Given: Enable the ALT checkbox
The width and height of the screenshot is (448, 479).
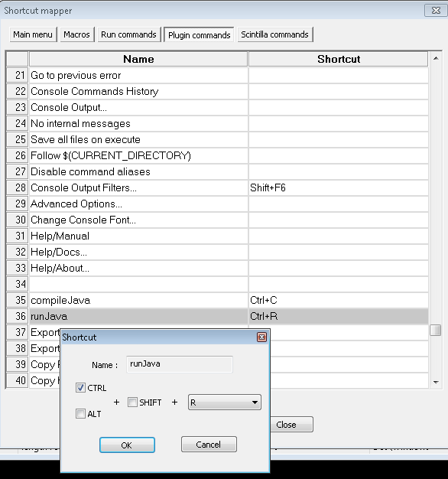Looking at the screenshot, I should coord(80,414).
